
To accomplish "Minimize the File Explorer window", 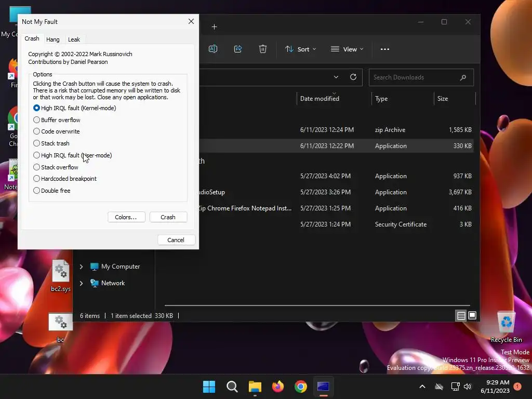I will click(x=421, y=22).
